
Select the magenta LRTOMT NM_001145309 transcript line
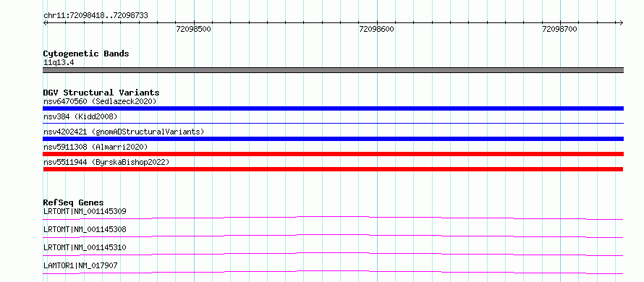click(x=333, y=218)
